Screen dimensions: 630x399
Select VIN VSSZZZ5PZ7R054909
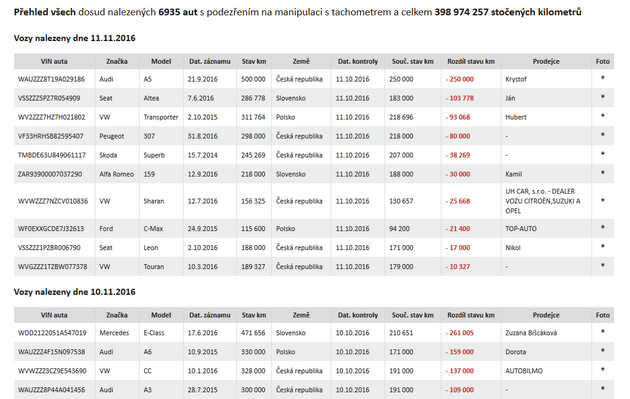[49, 98]
